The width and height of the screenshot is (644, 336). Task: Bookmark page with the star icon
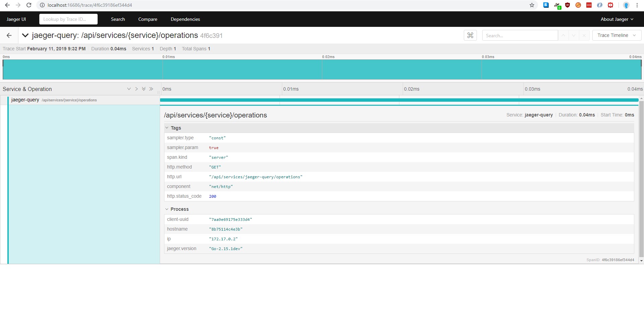(x=532, y=5)
